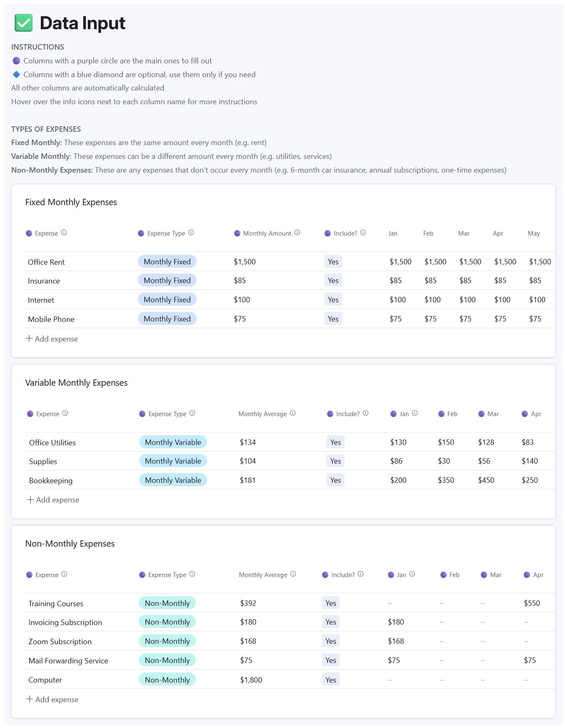The image size is (565, 728).
Task: Click info icon next to Variable Jan column
Action: click(415, 413)
